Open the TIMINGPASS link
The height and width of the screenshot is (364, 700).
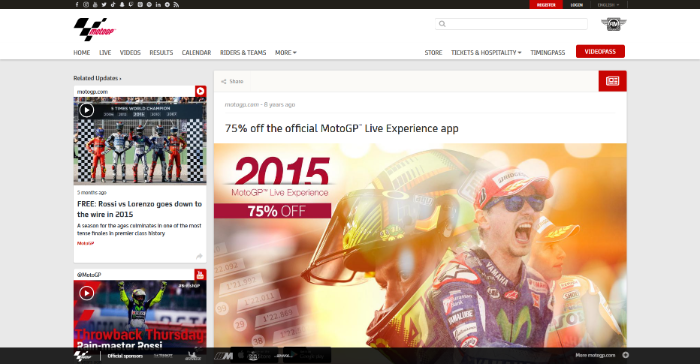[548, 53]
